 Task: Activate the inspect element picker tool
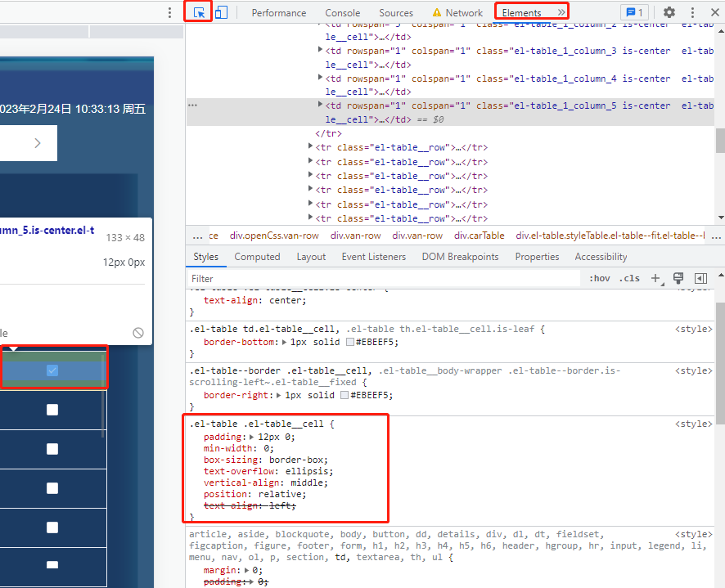coord(199,12)
